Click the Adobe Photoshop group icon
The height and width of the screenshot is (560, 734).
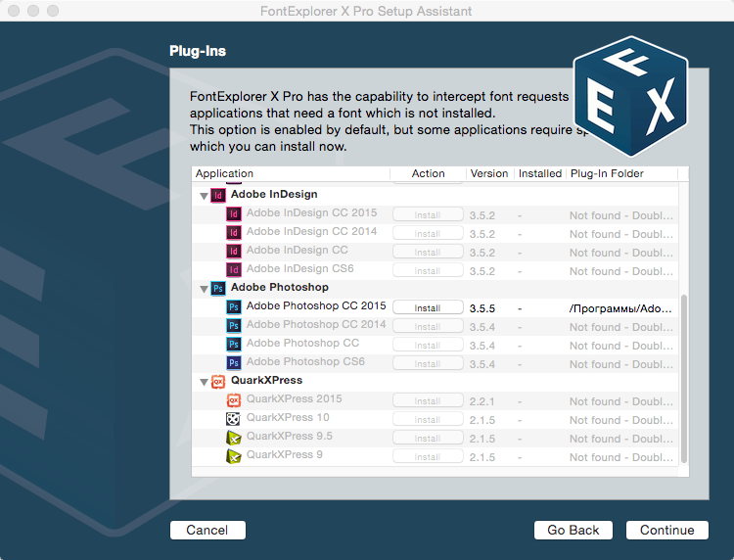[x=218, y=288]
